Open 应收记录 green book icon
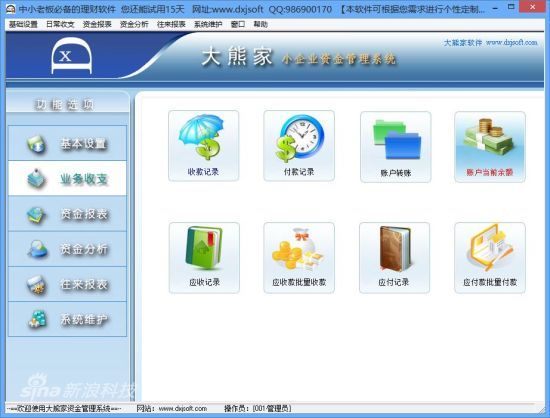550x418 pixels. coord(204,257)
